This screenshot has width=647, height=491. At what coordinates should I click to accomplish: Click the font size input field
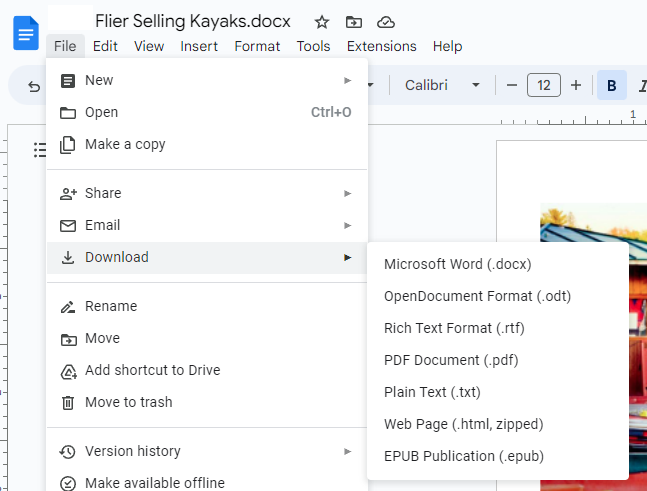point(543,85)
